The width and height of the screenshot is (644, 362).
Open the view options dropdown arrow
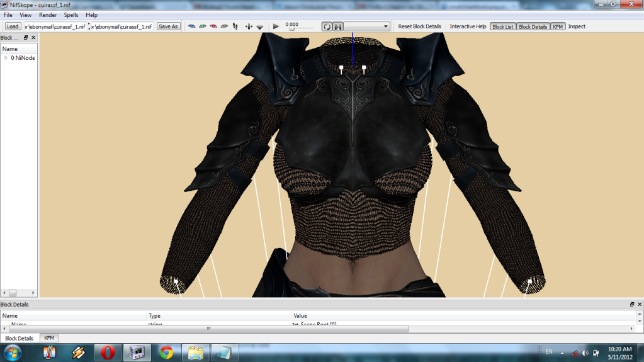[259, 27]
